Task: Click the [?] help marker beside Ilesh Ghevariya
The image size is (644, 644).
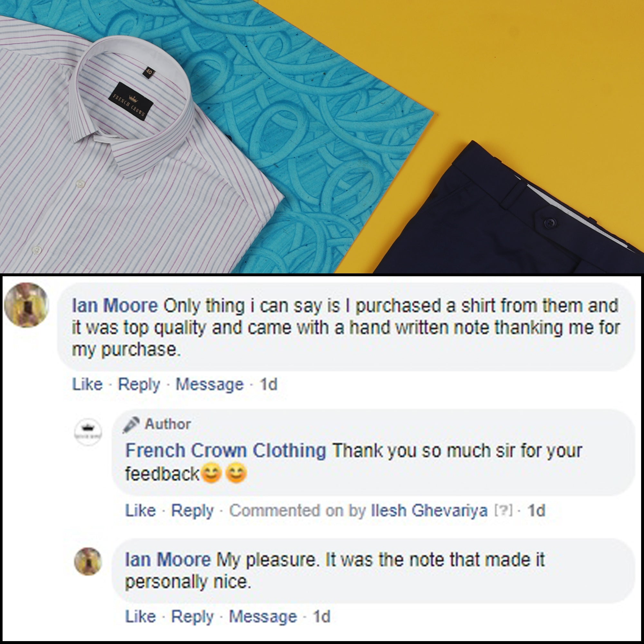Action: pos(503,511)
